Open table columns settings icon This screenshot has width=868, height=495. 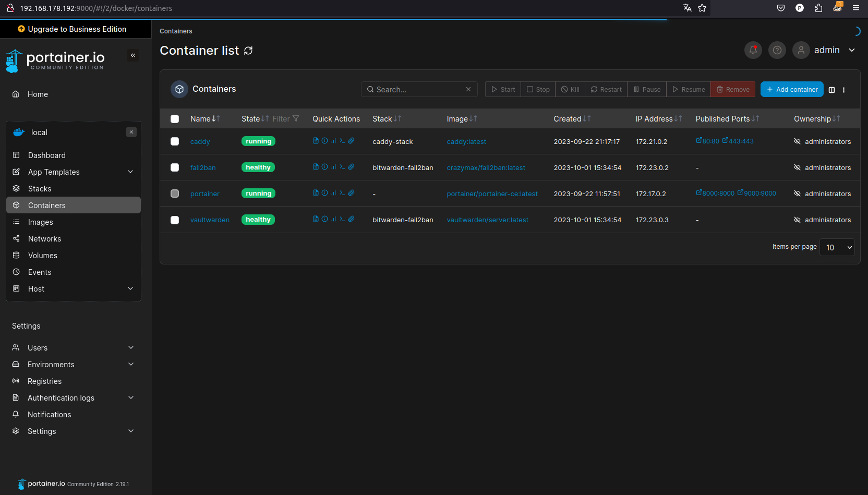(x=831, y=90)
